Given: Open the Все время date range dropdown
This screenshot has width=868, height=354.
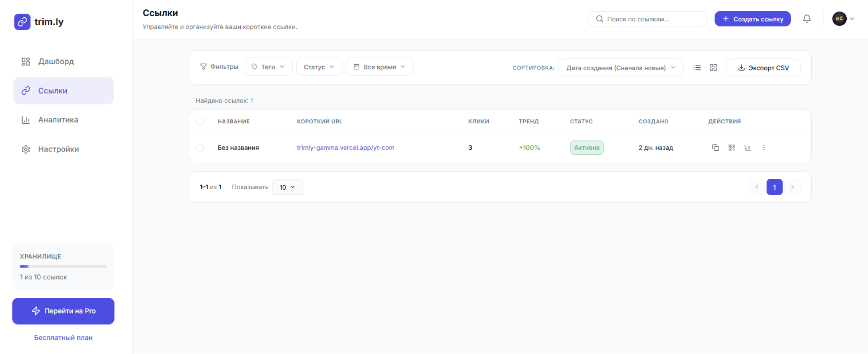Looking at the screenshot, I should [x=379, y=67].
